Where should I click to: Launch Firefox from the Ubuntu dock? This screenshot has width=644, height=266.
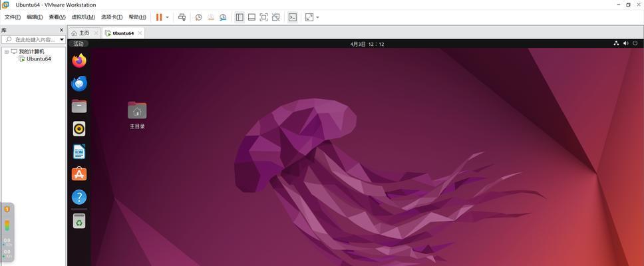click(x=79, y=61)
